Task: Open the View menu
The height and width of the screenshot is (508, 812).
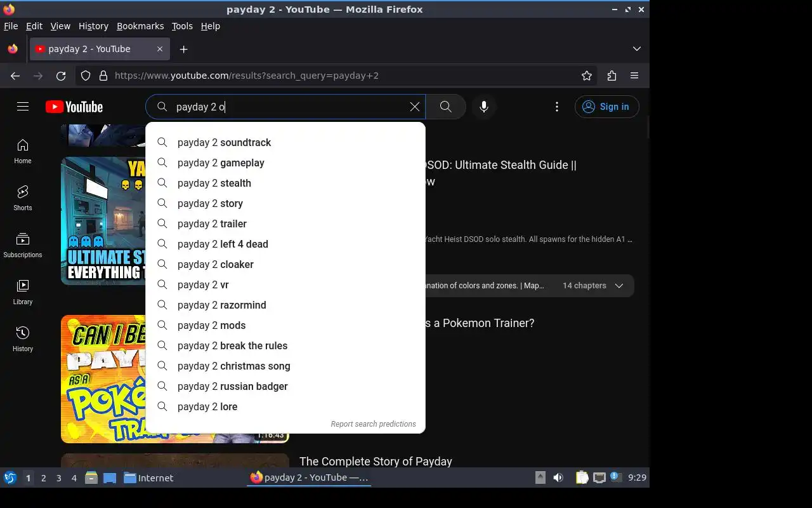Action: (x=60, y=26)
